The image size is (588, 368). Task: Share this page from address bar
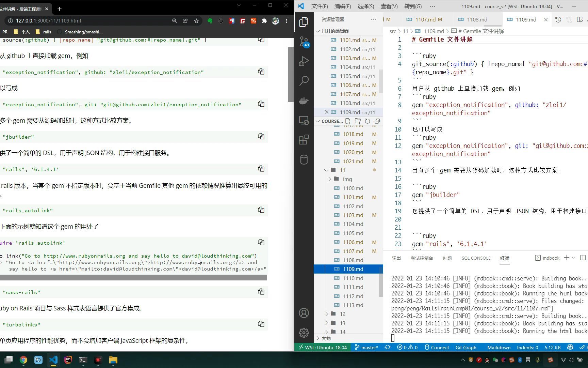[185, 21]
